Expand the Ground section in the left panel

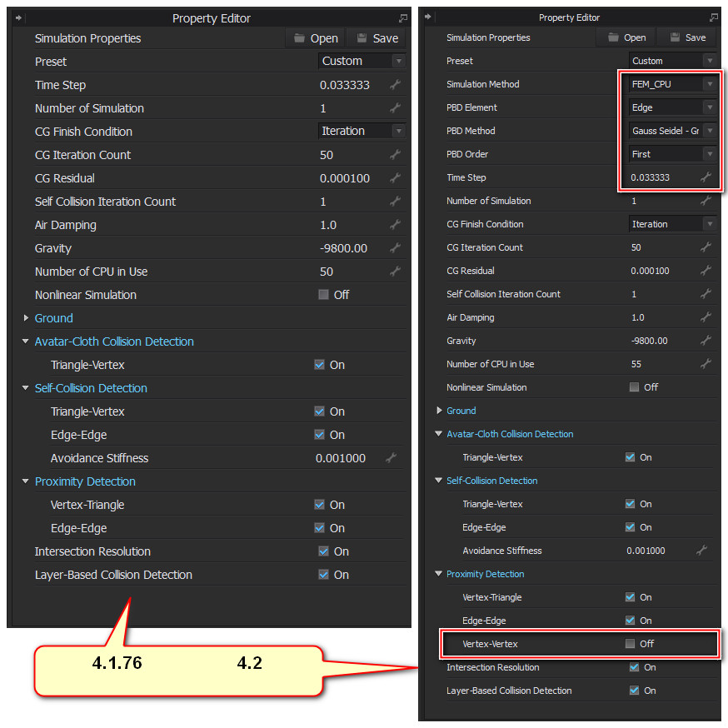27,318
